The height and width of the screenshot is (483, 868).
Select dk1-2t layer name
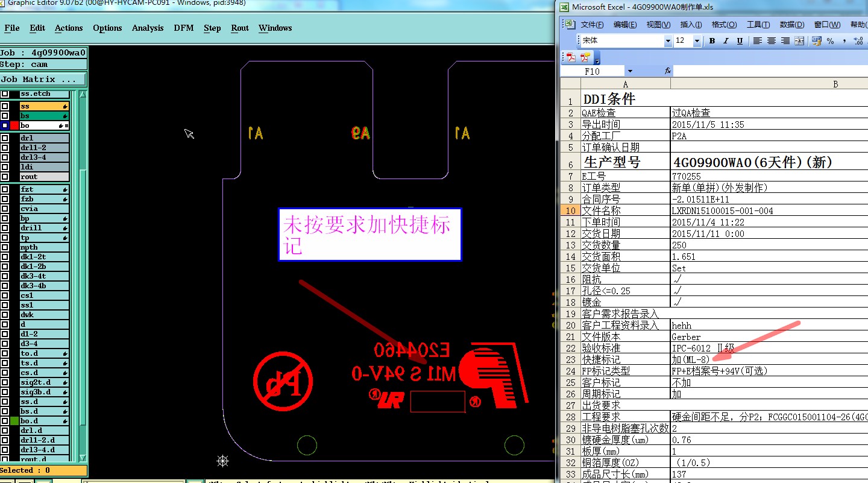pyautogui.click(x=45, y=257)
